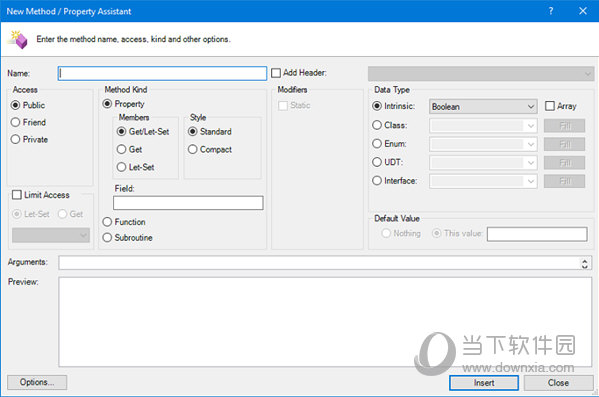The image size is (599, 397).
Task: Tick the Limit Access checkbox
Action: click(x=17, y=195)
